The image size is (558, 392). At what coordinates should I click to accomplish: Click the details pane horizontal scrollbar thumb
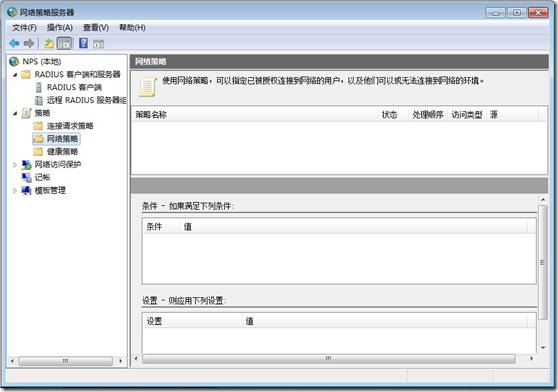click(328, 358)
